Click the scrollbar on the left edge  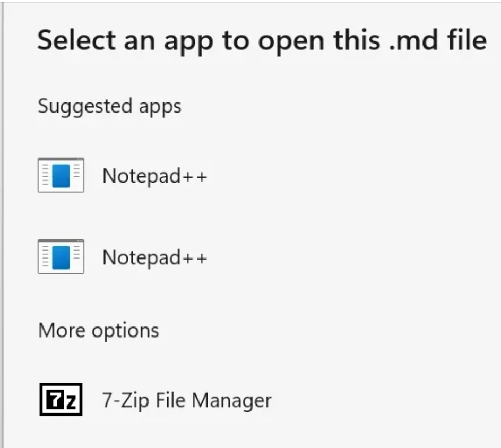(x=4, y=223)
